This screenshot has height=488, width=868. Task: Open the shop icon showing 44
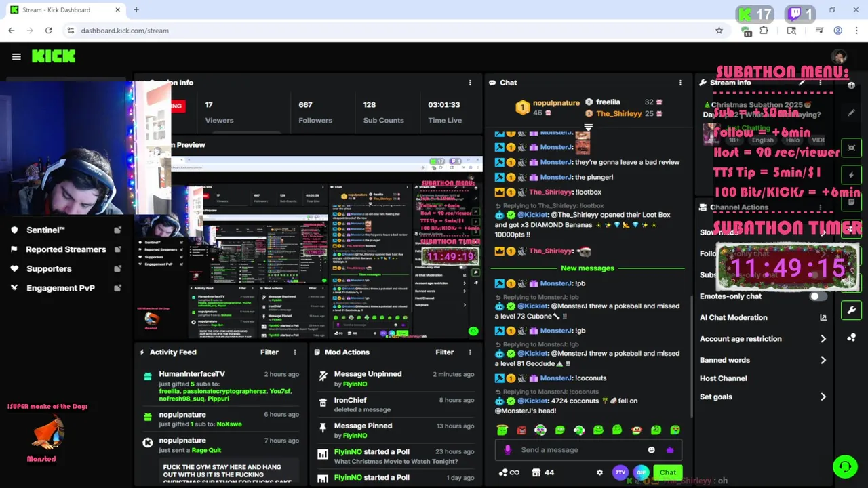point(542,472)
